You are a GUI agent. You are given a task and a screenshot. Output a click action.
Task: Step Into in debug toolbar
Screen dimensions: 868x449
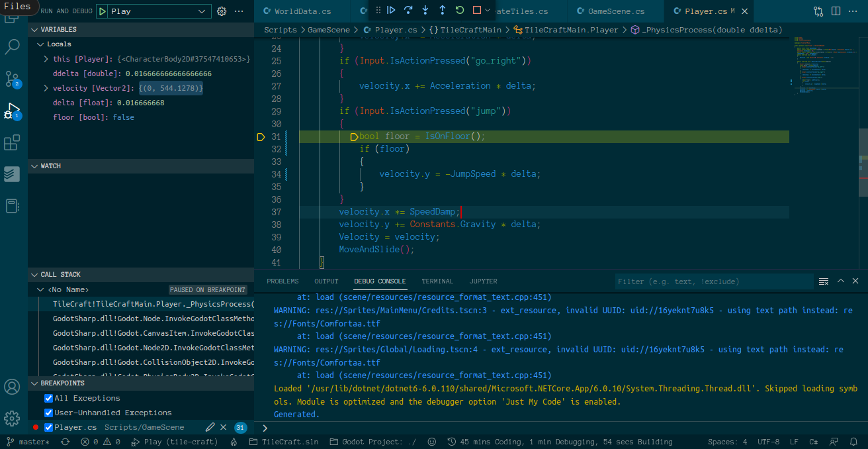coord(425,10)
